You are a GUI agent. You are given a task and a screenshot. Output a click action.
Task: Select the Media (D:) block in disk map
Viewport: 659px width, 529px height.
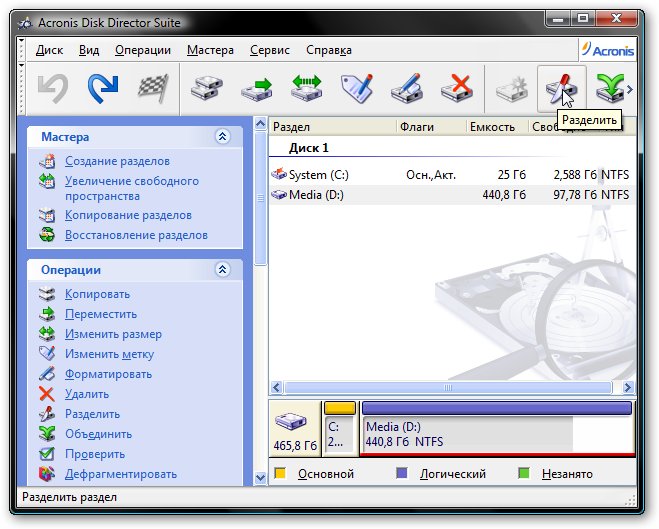(497, 429)
